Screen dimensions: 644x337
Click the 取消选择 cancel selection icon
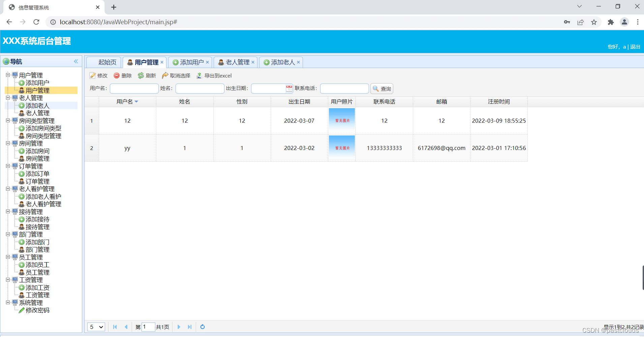165,75
